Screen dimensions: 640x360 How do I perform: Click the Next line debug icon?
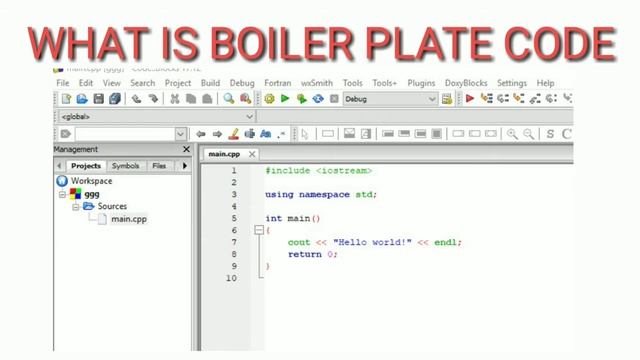coord(503,98)
